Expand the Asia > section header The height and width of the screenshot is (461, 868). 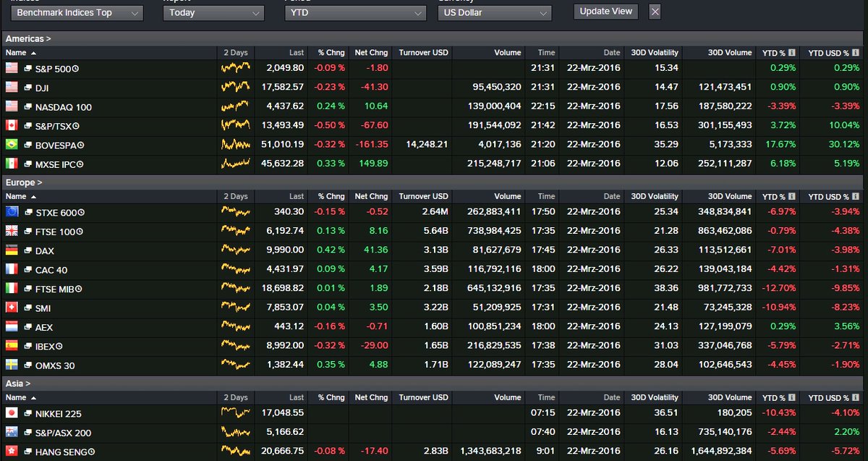(18, 384)
